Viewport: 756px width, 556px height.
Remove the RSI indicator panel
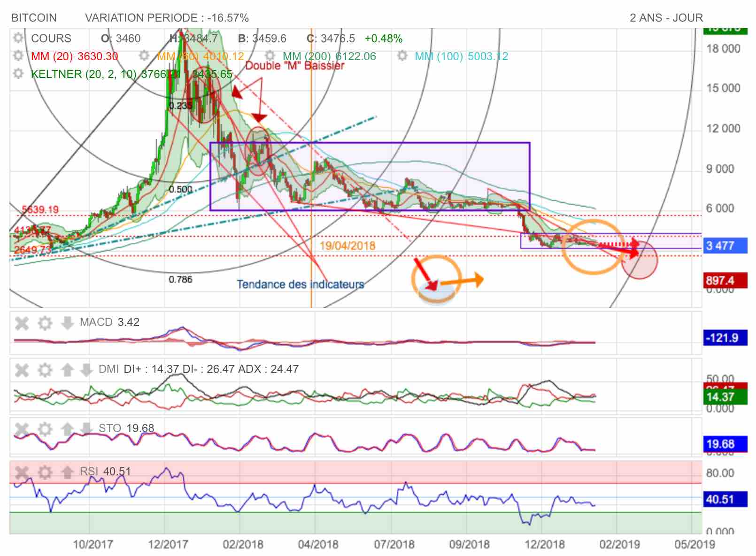[x=22, y=472]
